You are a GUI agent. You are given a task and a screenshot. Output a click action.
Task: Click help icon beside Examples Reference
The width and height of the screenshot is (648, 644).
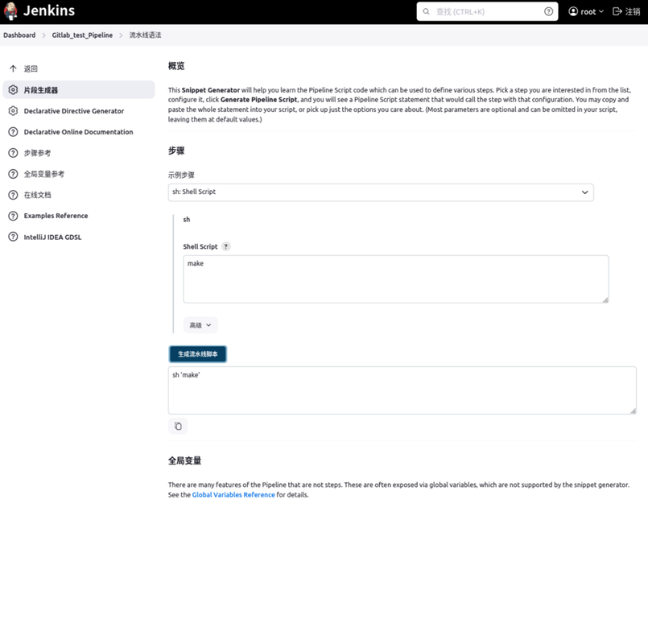pos(13,216)
